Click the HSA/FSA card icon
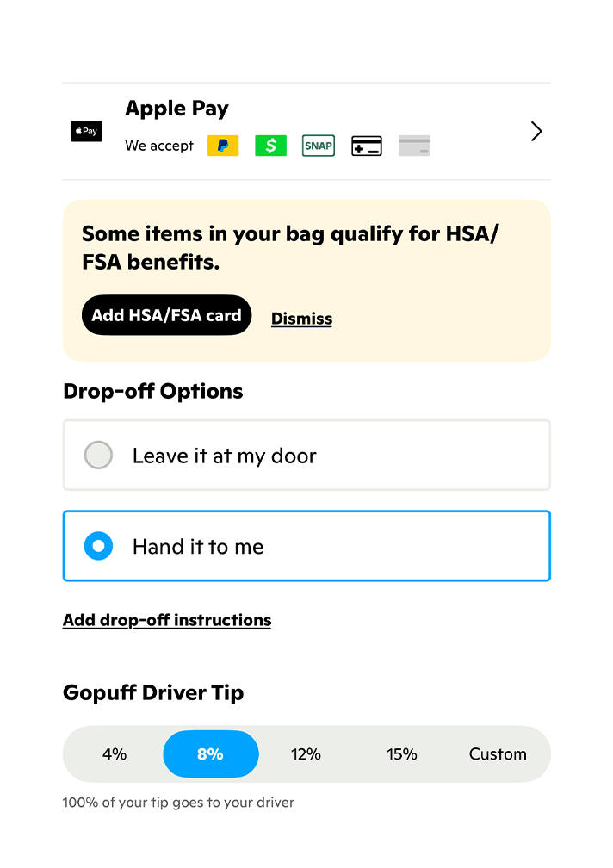This screenshot has height=868, width=613. [x=367, y=146]
